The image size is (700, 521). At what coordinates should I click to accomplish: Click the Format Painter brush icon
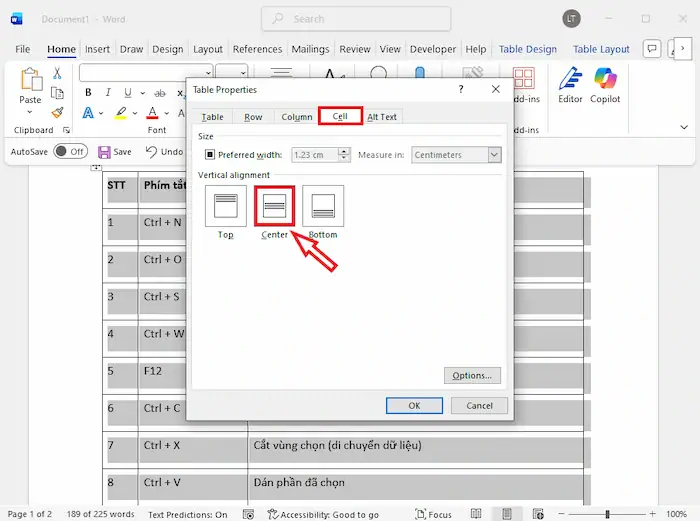click(58, 112)
